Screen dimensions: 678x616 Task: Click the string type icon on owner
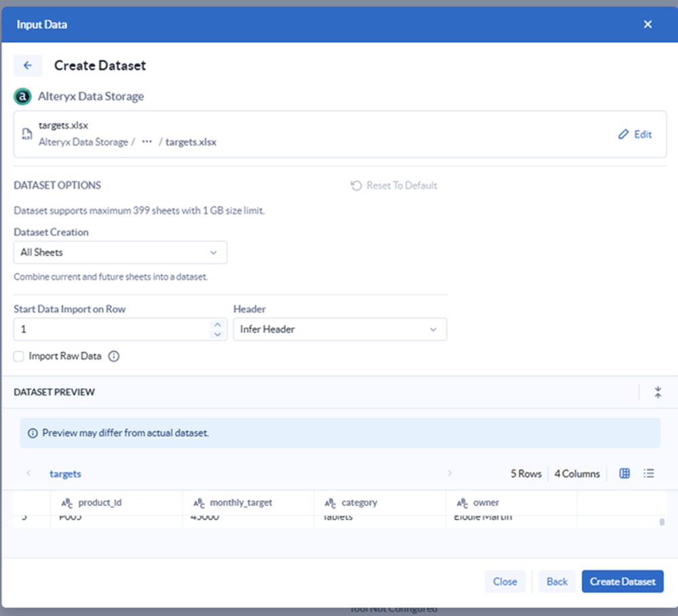462,503
